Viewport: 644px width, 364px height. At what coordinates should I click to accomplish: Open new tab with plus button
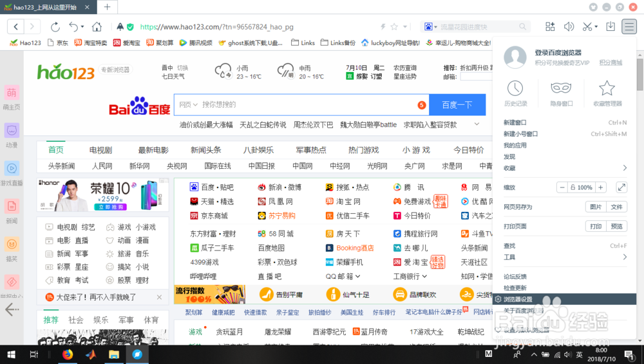[x=107, y=7]
